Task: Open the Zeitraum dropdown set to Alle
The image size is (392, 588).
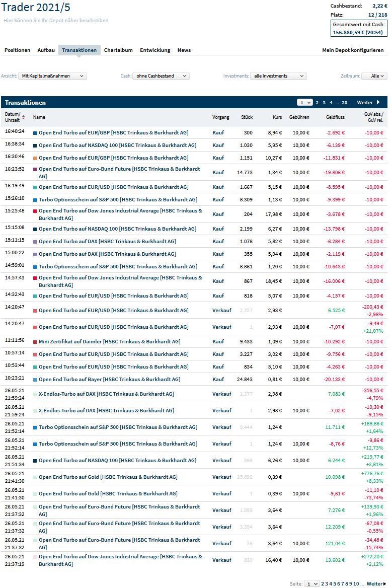Action: click(x=375, y=76)
